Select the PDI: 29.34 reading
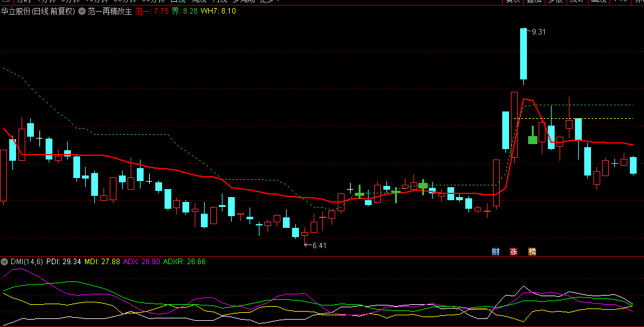The height and width of the screenshot is (327, 644). 63,262
